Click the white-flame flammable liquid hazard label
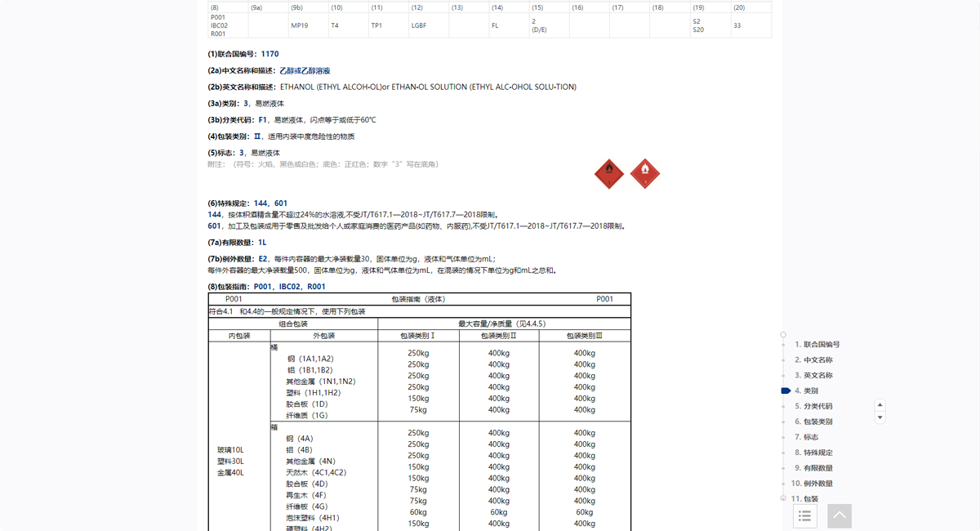980x531 pixels. point(645,173)
